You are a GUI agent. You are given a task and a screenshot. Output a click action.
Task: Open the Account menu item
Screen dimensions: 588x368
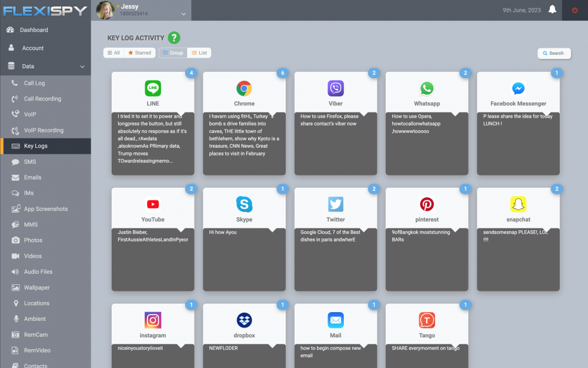(x=45, y=48)
